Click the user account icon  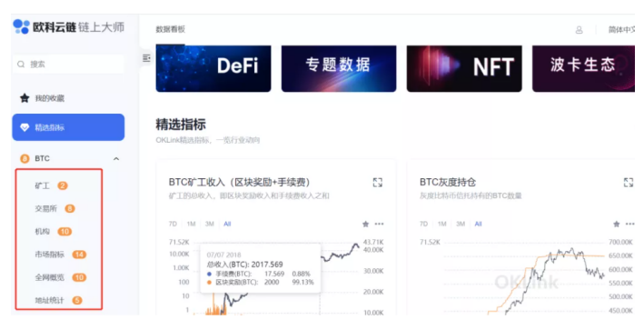click(x=580, y=30)
